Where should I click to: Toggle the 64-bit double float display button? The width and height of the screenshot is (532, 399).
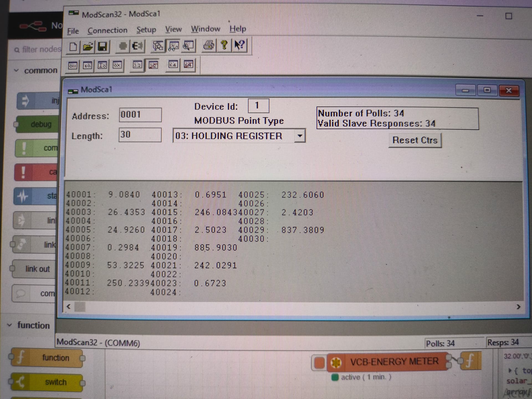pyautogui.click(x=173, y=65)
